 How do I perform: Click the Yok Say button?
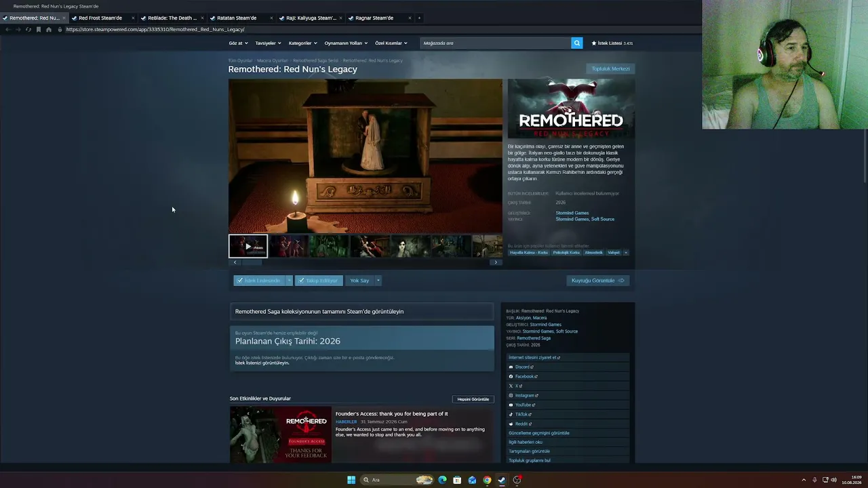click(x=359, y=281)
